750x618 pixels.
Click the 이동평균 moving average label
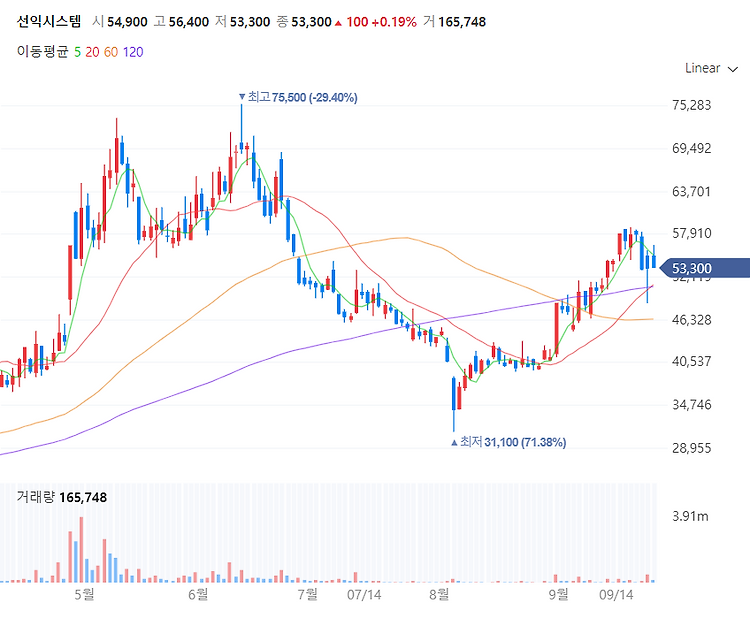click(43, 51)
